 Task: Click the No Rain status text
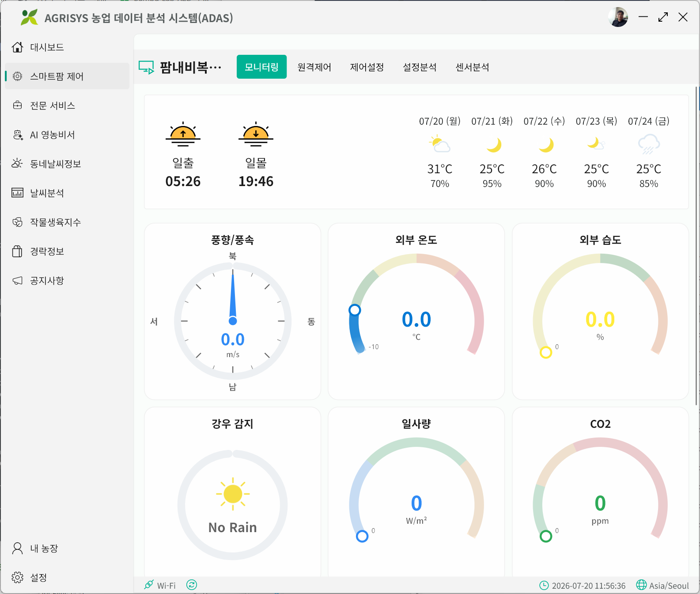(232, 527)
